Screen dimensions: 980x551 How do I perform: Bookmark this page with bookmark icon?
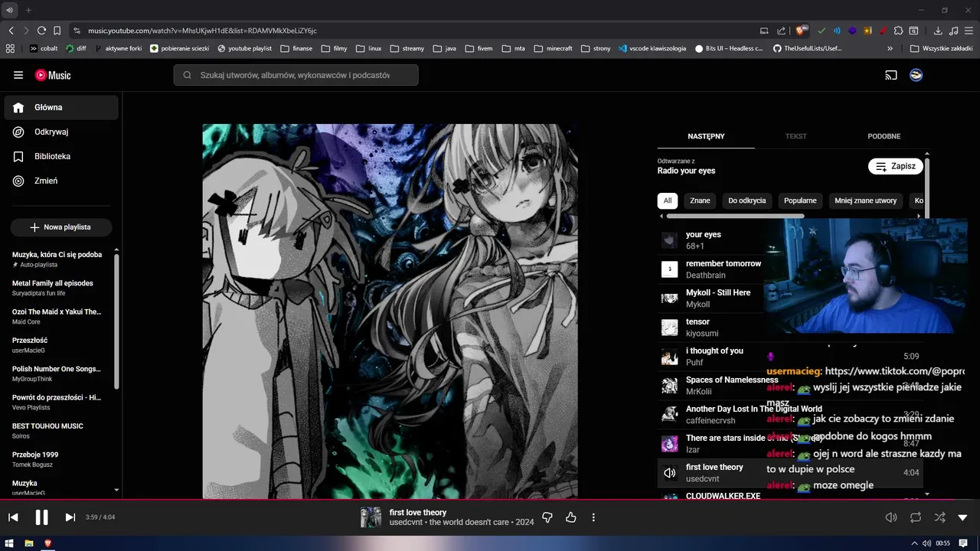pyautogui.click(x=57, y=31)
